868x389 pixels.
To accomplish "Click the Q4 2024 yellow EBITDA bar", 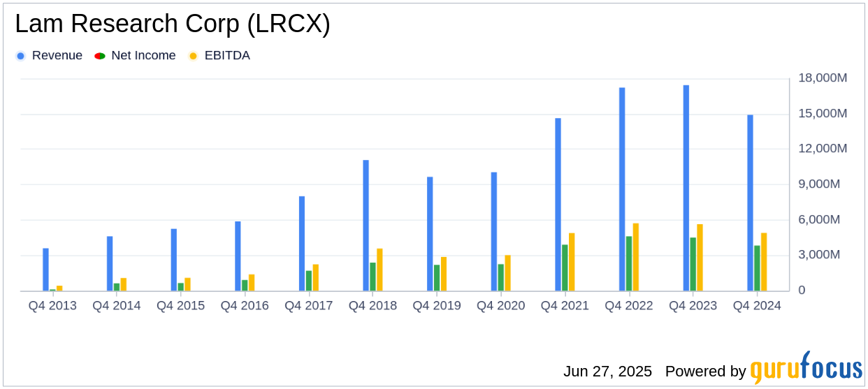I will 764,262.
